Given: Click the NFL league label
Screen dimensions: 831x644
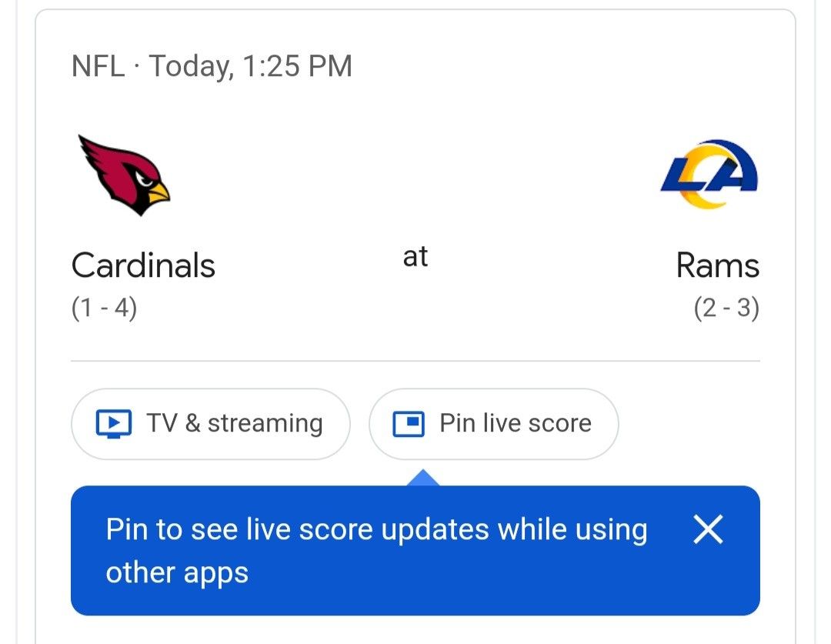Looking at the screenshot, I should [x=97, y=66].
